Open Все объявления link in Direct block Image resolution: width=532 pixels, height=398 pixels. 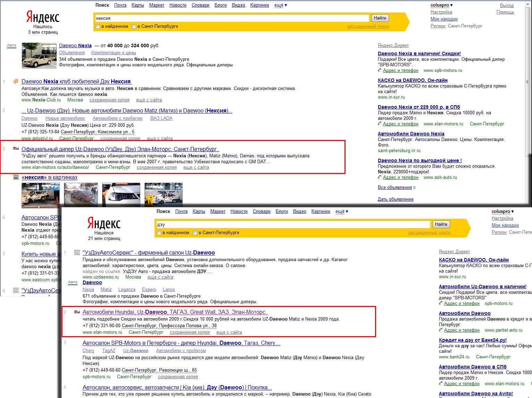[x=395, y=188]
